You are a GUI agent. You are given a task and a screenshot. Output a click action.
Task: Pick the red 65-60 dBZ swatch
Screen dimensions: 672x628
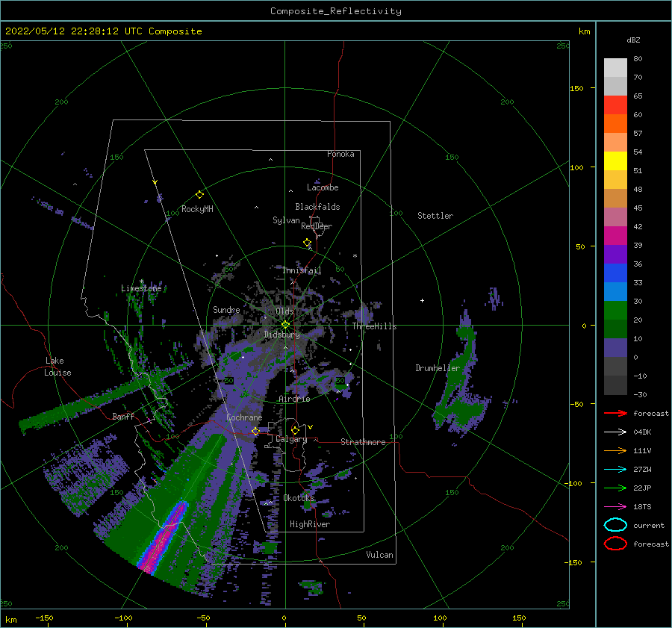tap(615, 105)
